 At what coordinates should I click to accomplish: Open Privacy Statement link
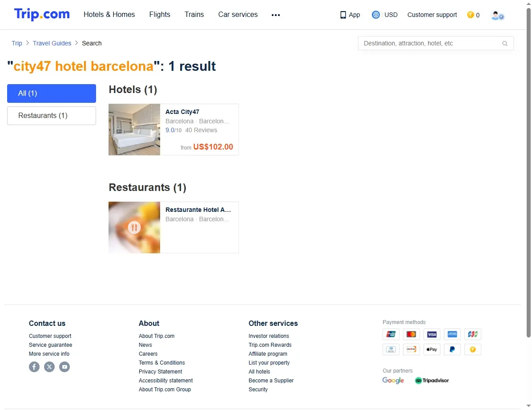160,372
